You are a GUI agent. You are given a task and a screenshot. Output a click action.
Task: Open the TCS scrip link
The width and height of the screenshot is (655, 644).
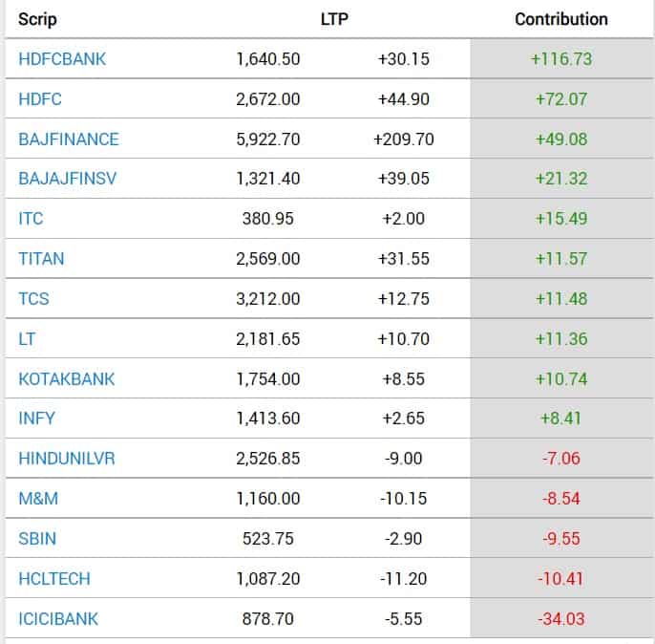33,299
